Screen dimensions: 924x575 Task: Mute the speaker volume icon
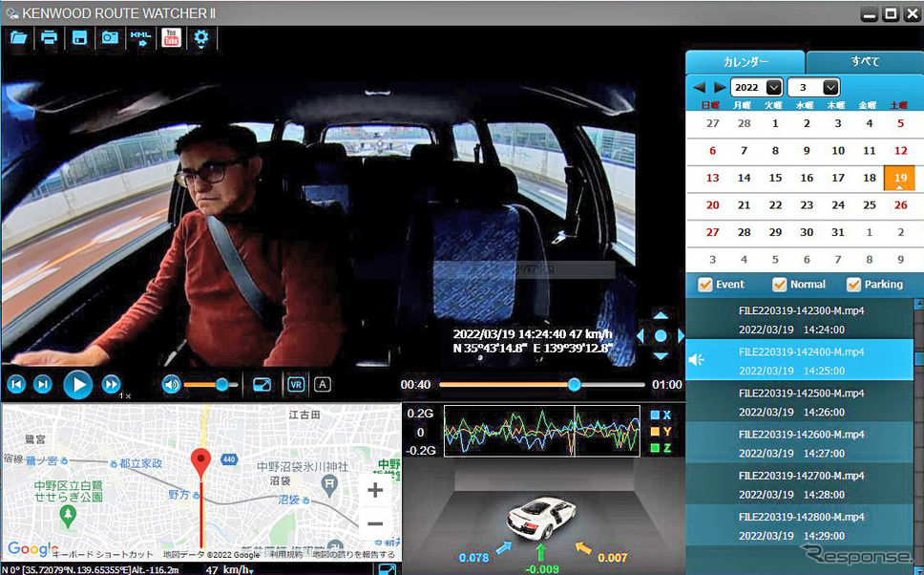click(172, 385)
